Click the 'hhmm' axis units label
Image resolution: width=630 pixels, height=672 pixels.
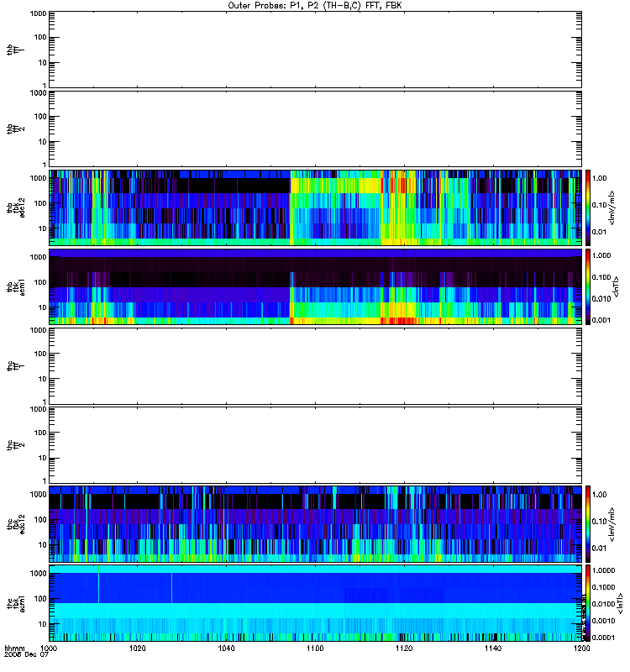click(x=14, y=648)
